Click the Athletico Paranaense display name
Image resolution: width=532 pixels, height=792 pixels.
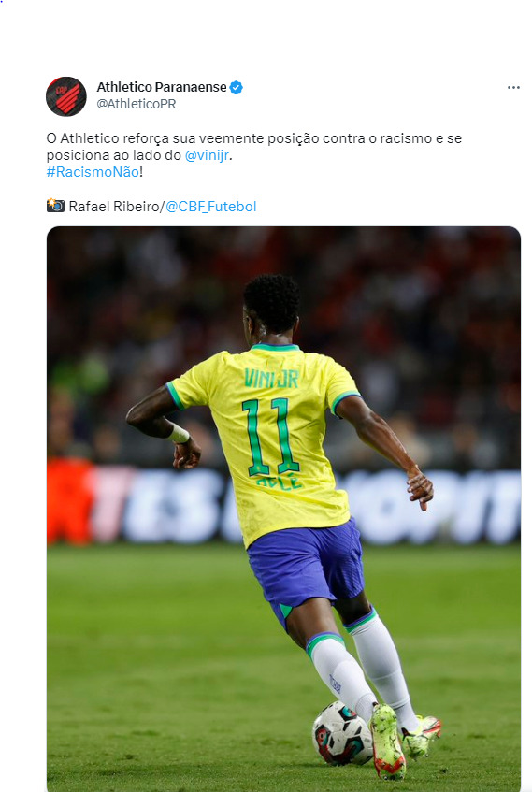(x=162, y=87)
